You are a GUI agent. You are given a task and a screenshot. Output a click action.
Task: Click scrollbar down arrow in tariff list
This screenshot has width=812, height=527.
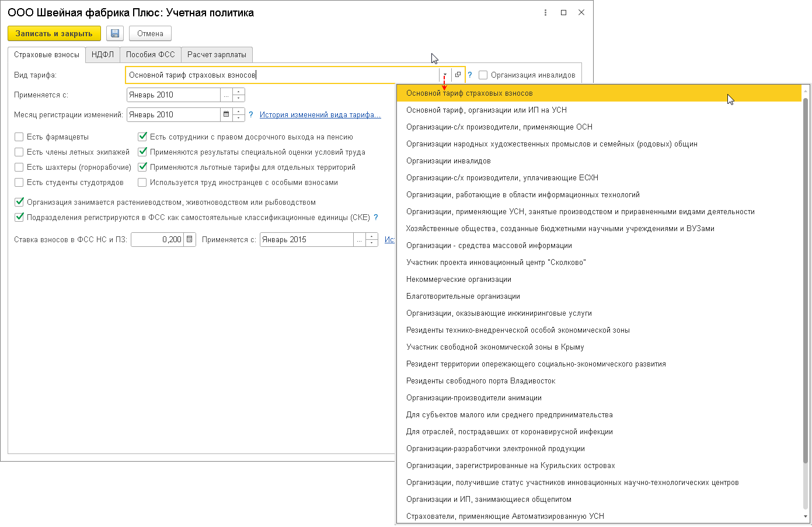806,516
